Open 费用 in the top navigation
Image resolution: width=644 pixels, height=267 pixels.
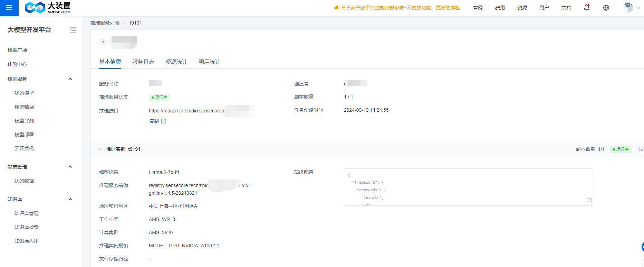click(500, 8)
